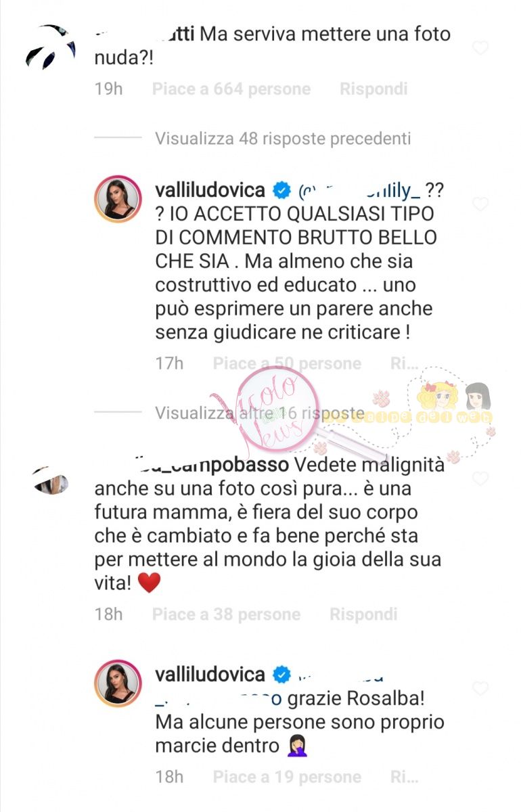Open the "Piace a 38 persone" likes list
521x812 pixels.
(226, 614)
